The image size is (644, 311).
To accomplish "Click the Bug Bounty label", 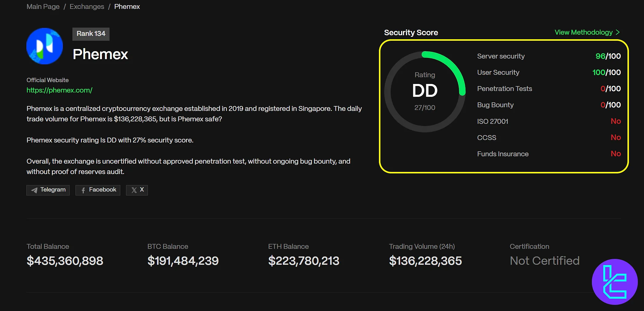I will [495, 105].
